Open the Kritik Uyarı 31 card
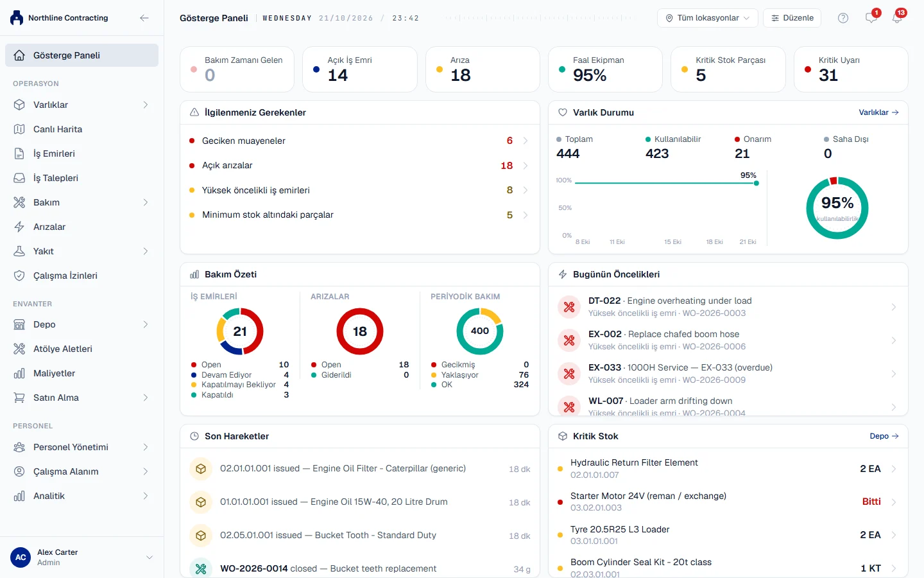This screenshot has width=924, height=578. pyautogui.click(x=851, y=69)
